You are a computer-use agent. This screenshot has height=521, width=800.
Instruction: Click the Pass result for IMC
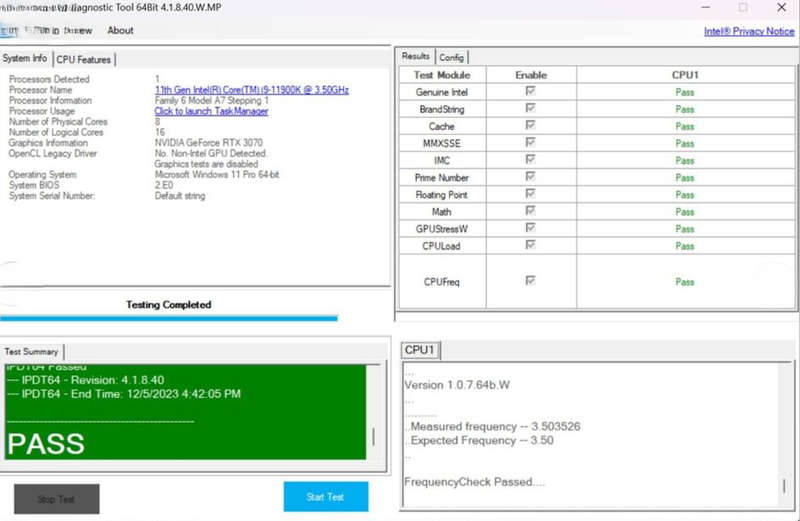click(685, 161)
